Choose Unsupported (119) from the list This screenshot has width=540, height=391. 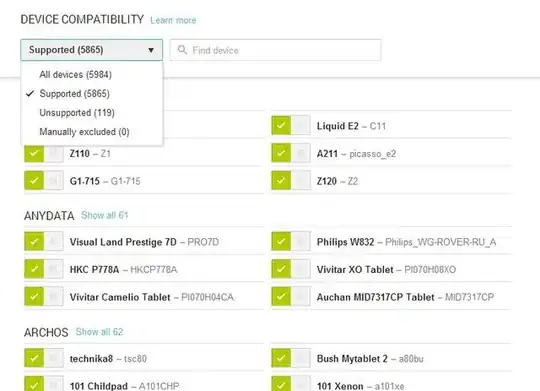point(77,113)
